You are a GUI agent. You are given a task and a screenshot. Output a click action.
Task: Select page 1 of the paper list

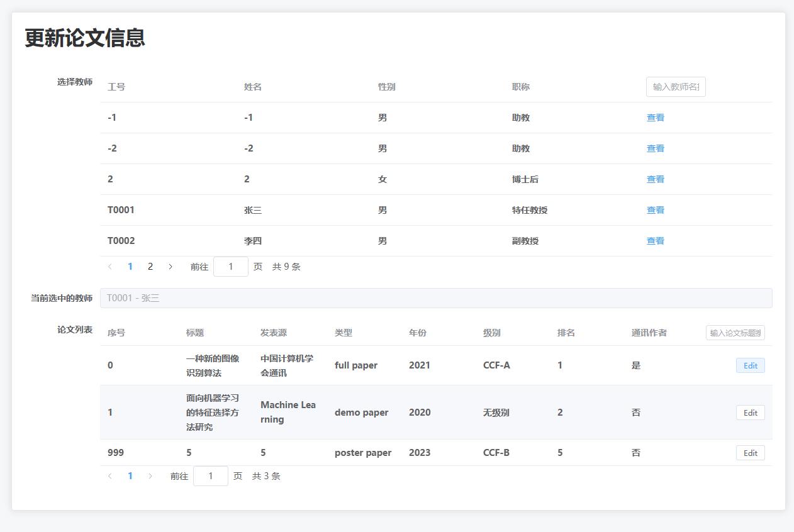[x=130, y=475]
